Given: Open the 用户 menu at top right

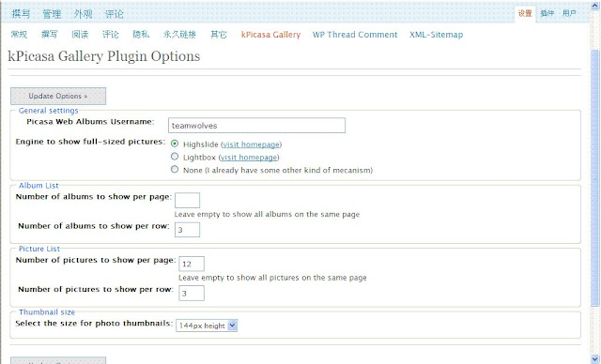Looking at the screenshot, I should pos(569,13).
